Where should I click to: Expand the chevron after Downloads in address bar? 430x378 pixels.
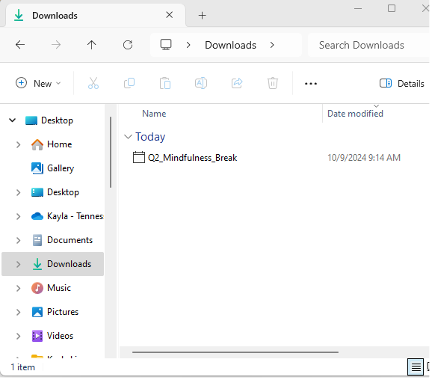coord(272,45)
